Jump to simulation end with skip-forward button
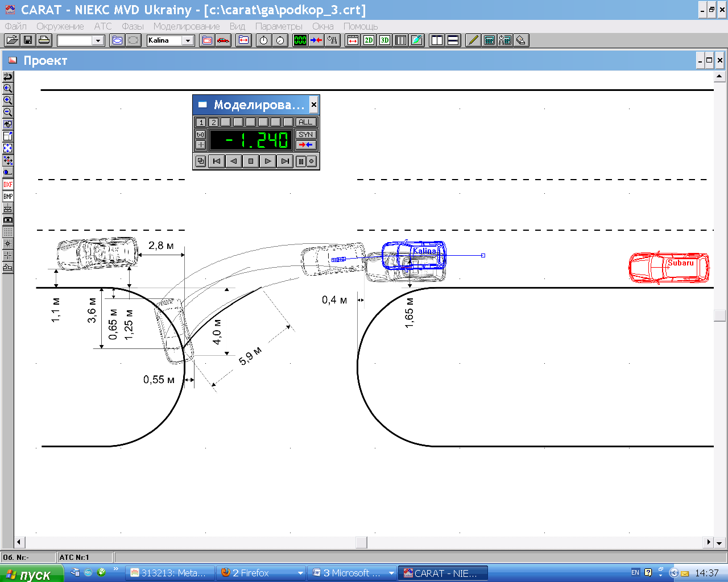Screen dimensions: 728x582 pyautogui.click(x=285, y=161)
